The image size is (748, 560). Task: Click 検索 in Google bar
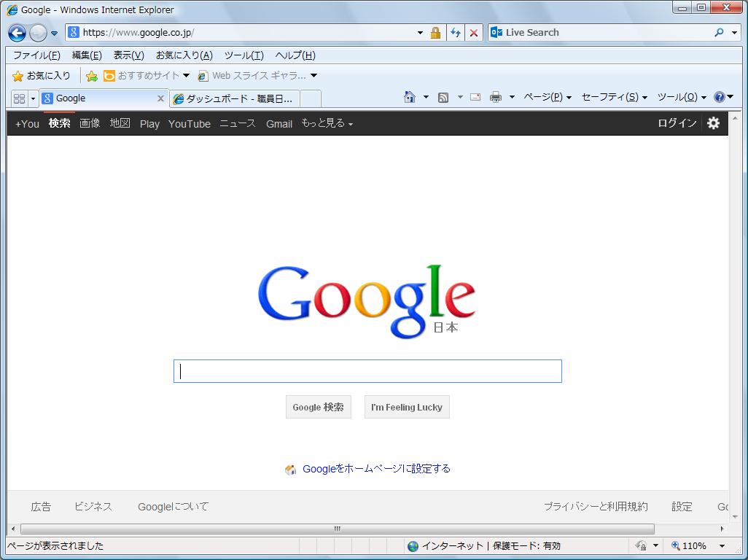click(x=60, y=123)
